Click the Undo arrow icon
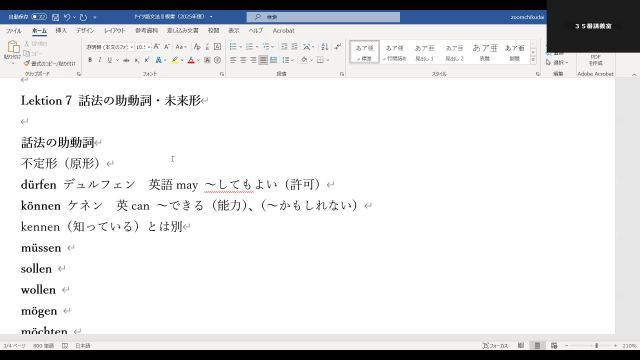 [x=67, y=17]
